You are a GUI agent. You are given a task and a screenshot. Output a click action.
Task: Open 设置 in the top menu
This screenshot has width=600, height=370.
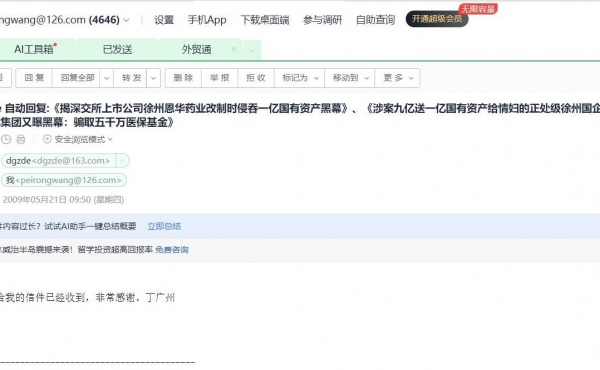pos(164,20)
